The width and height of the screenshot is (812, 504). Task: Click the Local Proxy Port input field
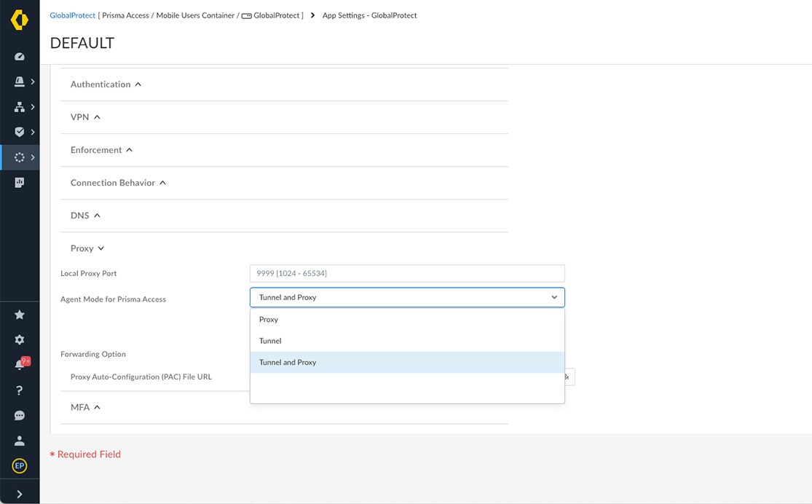coord(406,273)
